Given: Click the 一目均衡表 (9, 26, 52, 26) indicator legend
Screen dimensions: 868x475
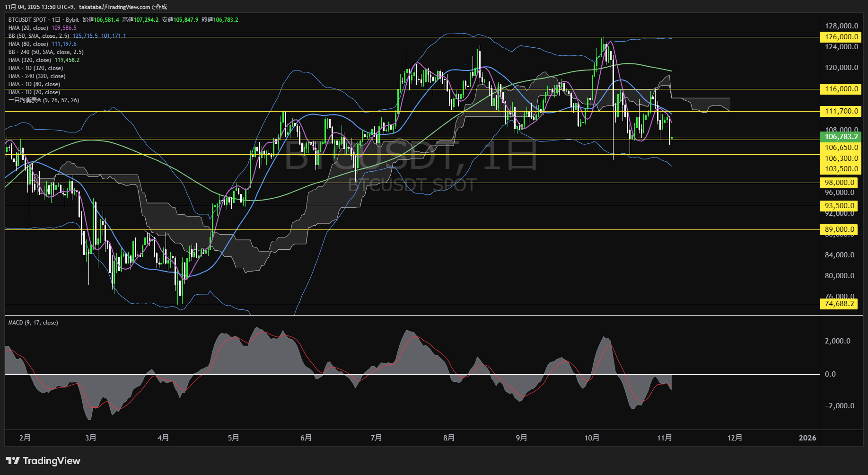Looking at the screenshot, I should click(x=44, y=100).
